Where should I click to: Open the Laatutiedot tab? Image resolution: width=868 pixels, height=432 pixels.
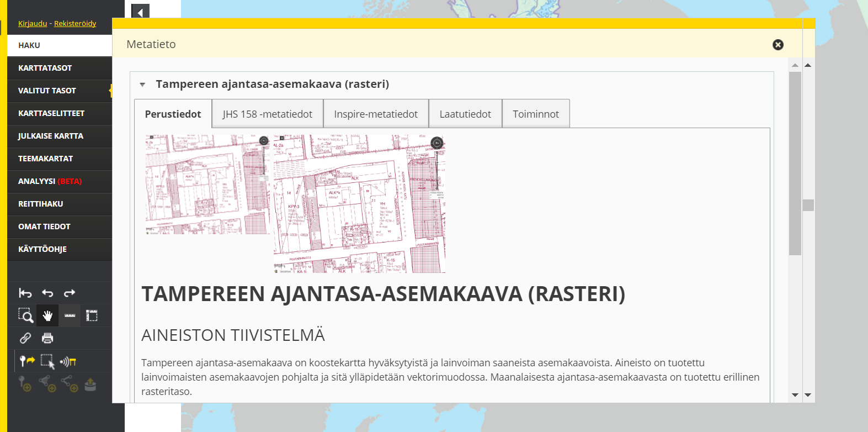pyautogui.click(x=465, y=114)
